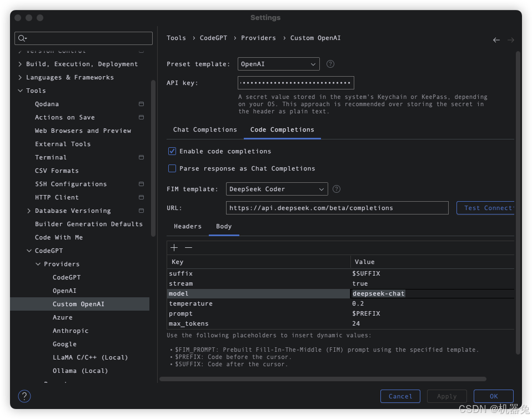Viewport: 532px width, 419px height.
Task: Open the FIM template dropdown
Action: [x=277, y=189]
